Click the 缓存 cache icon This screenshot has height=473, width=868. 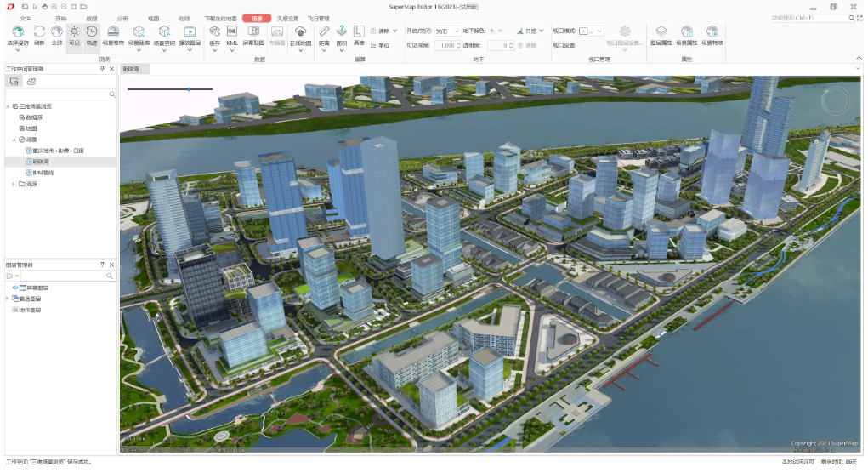point(215,31)
